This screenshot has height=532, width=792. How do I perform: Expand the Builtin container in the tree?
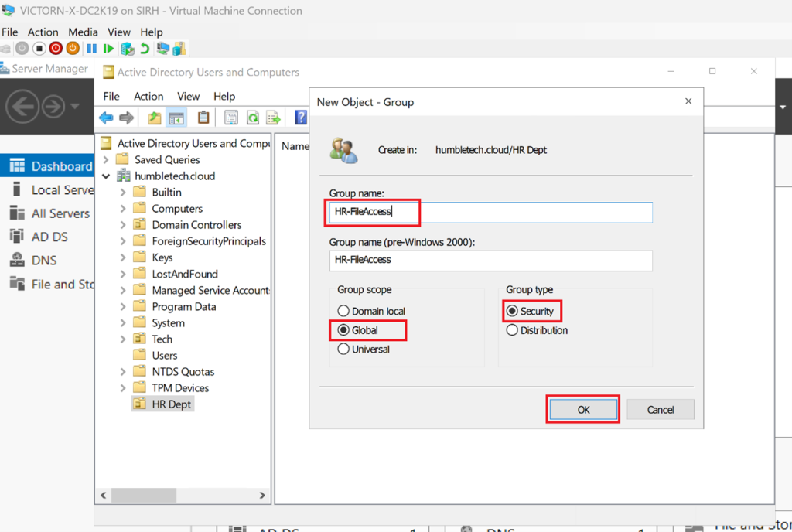123,193
